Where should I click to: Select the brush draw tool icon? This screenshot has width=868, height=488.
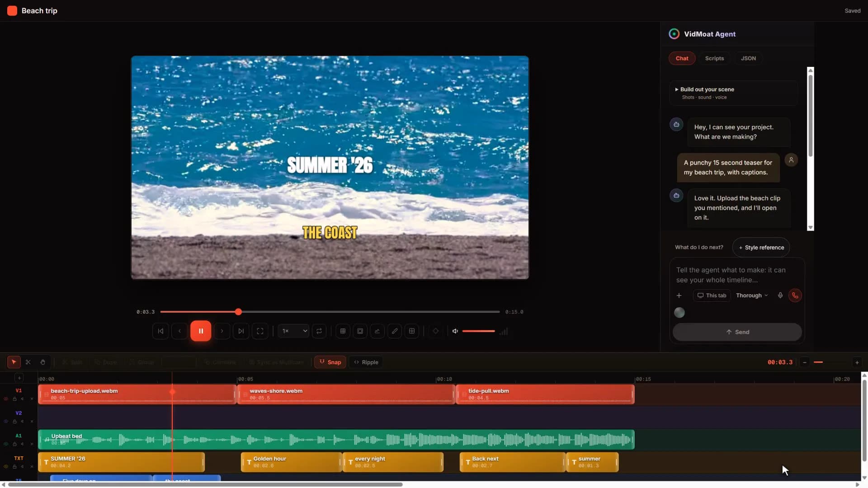click(x=394, y=331)
